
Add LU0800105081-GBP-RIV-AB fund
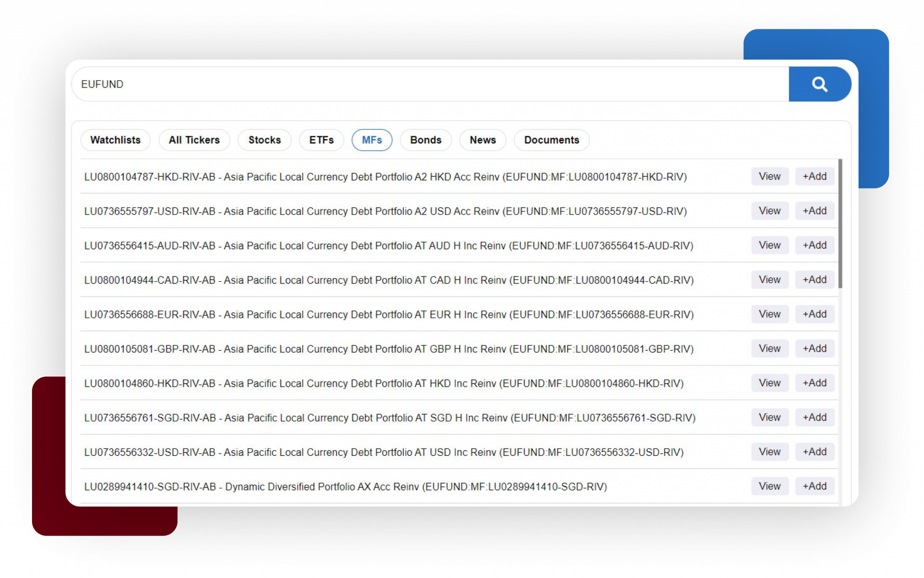click(x=814, y=349)
